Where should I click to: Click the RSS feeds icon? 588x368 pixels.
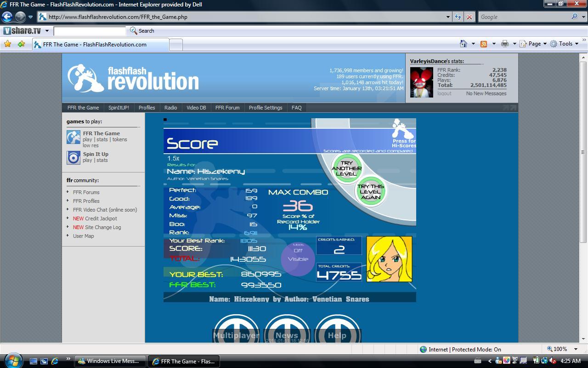[484, 44]
